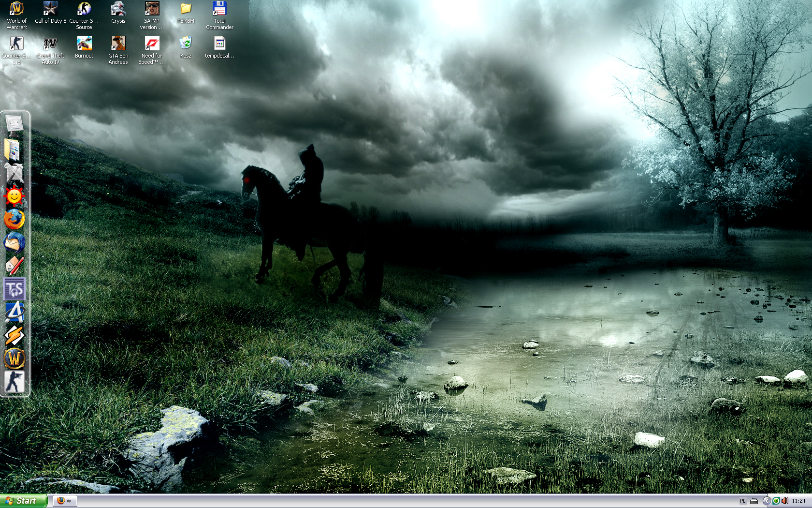Open Thunderbird in the side dock
Image resolution: width=812 pixels, height=508 pixels.
14,242
